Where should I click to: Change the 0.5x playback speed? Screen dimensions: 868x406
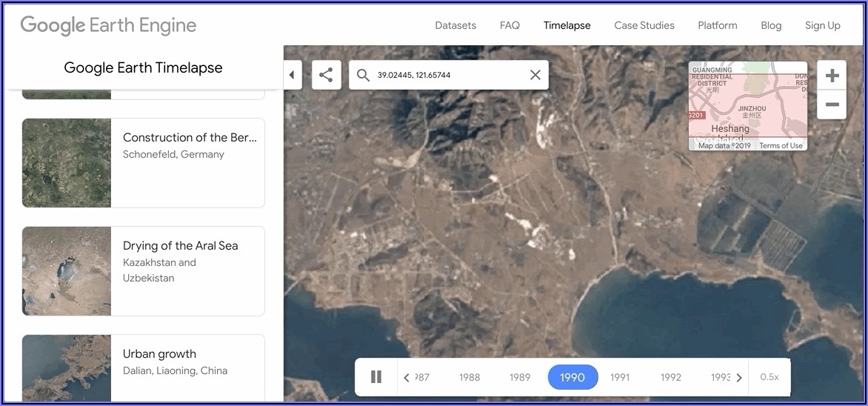[769, 377]
